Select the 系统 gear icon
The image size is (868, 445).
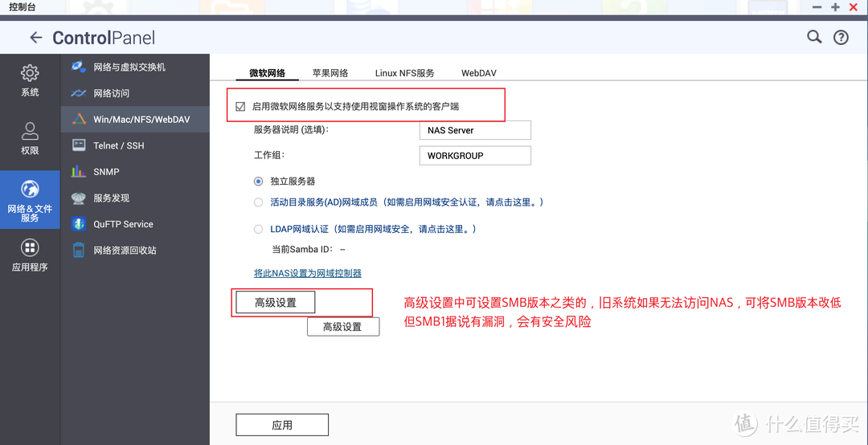point(30,72)
